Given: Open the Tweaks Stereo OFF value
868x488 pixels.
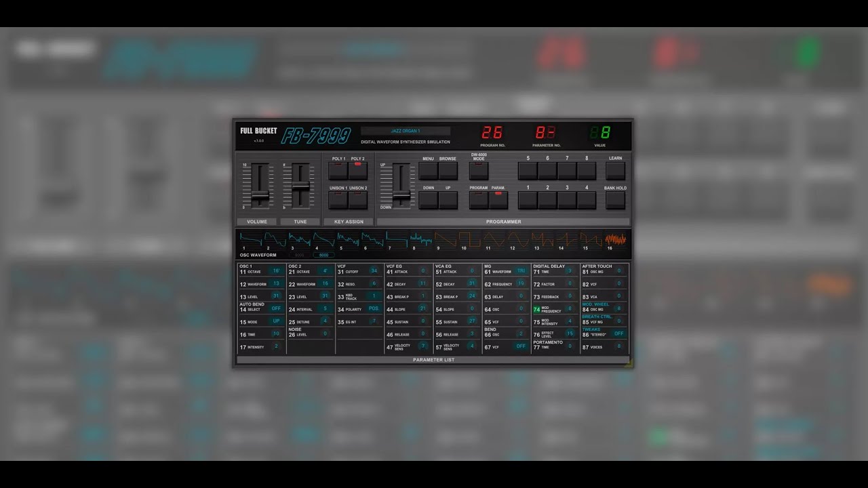Looking at the screenshot, I should click(x=618, y=333).
